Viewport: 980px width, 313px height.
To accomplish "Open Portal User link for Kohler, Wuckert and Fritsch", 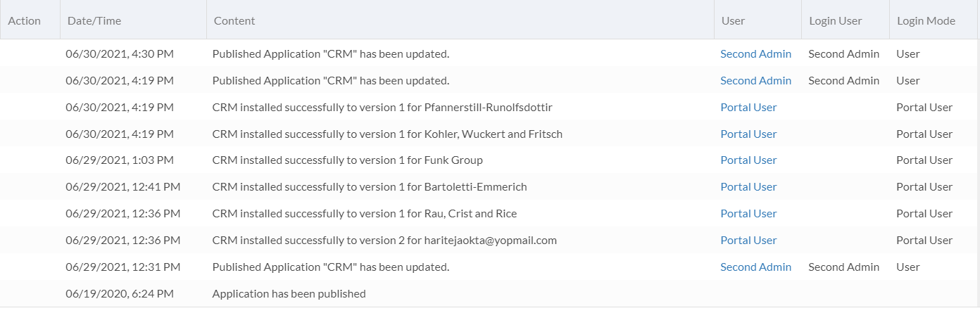I will pos(748,134).
